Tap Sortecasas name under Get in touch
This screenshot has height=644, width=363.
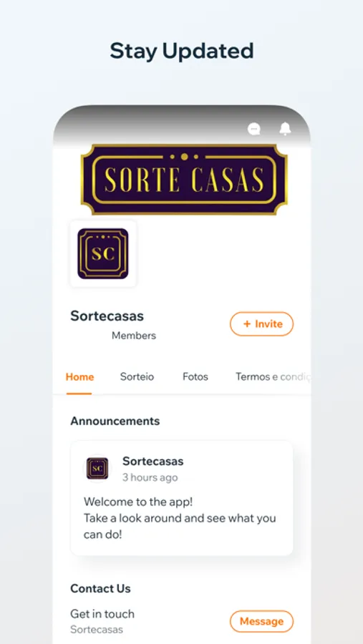pos(97,629)
